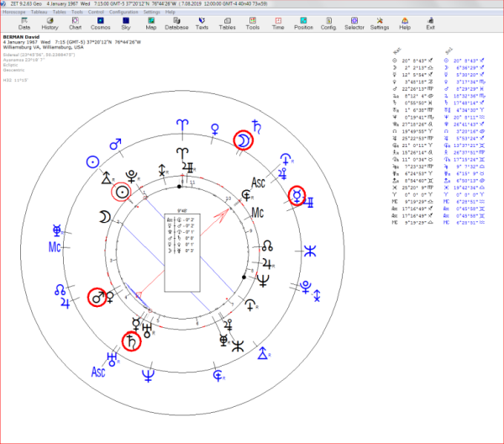Open the Selector toolbar icon

pyautogui.click(x=354, y=24)
